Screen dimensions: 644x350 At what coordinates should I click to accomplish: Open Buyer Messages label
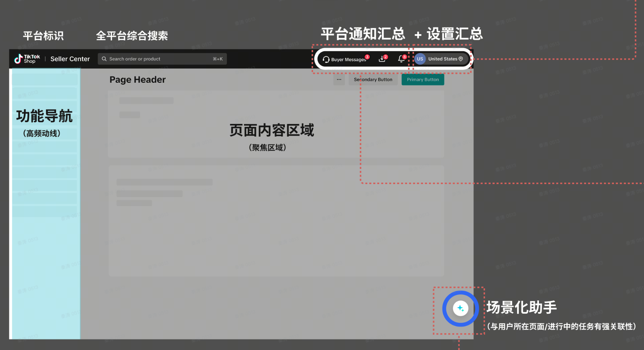click(348, 59)
